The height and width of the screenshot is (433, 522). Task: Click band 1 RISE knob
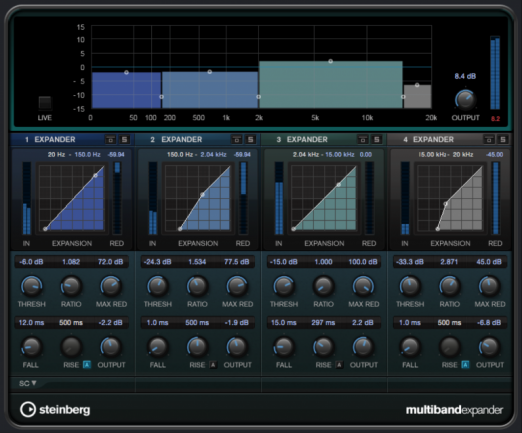71,347
